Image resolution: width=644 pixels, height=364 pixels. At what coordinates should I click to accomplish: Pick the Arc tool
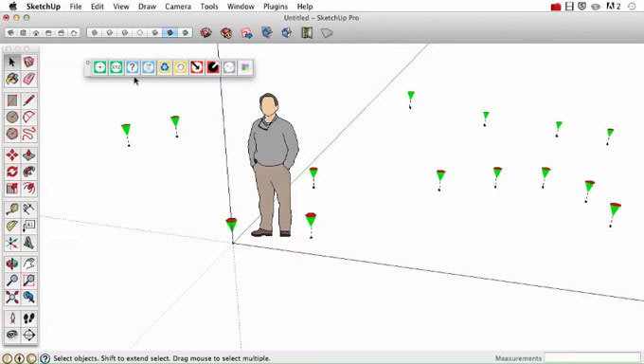click(28, 118)
